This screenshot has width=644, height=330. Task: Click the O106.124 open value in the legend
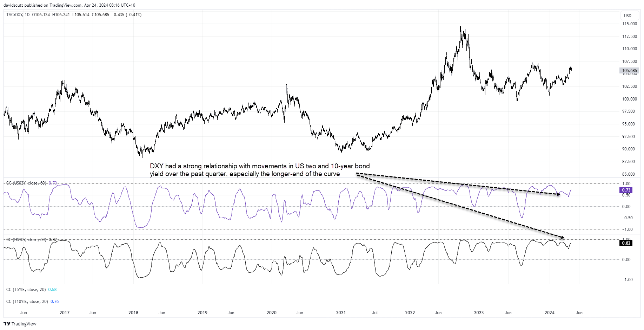41,15
